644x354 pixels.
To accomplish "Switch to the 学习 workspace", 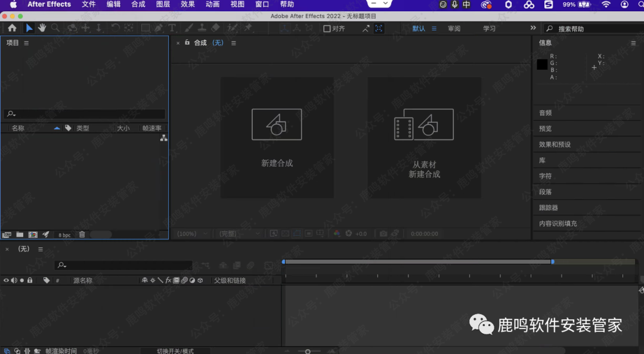I will pos(489,29).
